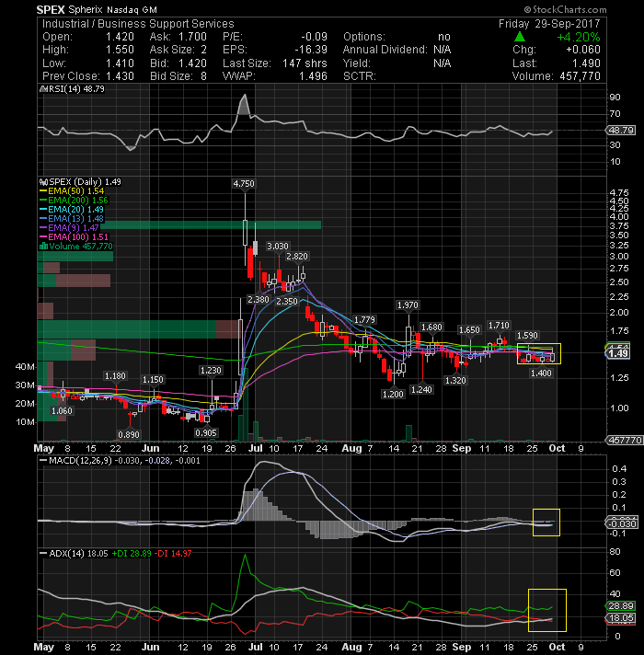Click the 2.380 price label
The width and height of the screenshot is (644, 655).
pos(259,300)
